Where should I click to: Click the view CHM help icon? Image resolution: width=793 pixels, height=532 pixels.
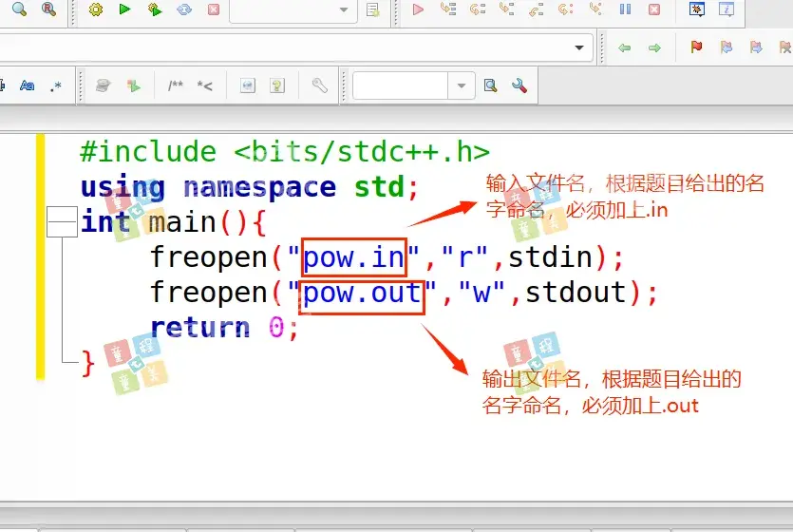point(277,85)
